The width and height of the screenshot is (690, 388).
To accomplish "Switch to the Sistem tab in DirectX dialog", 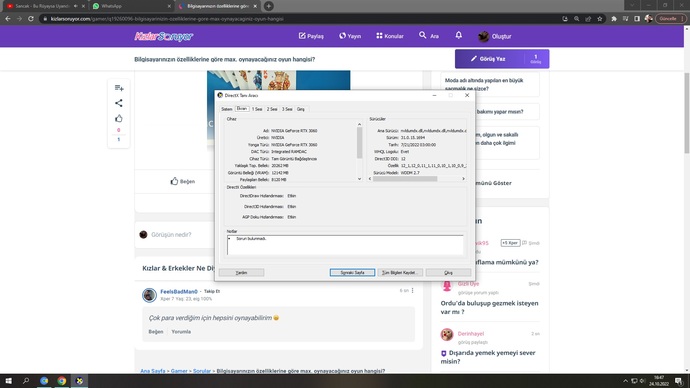I will pyautogui.click(x=227, y=109).
